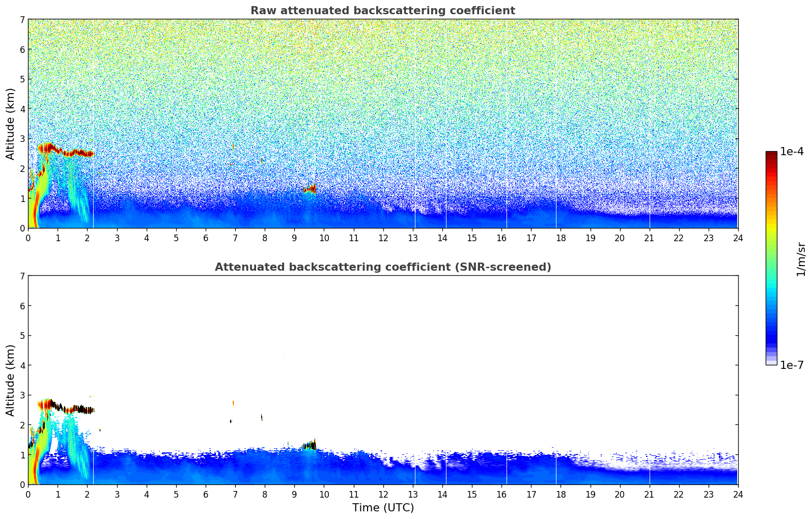
Task: Click the colorbar '1e-7' minimum label
Action: click(792, 365)
